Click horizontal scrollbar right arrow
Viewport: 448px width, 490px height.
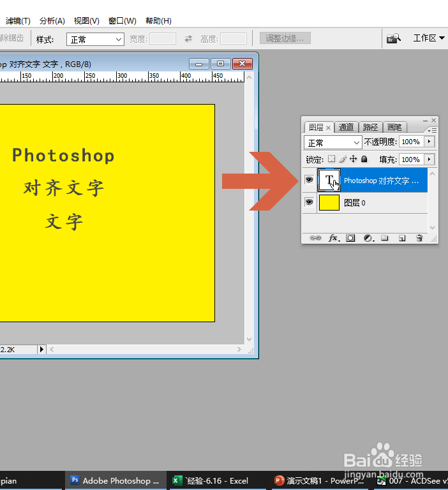coord(239,350)
